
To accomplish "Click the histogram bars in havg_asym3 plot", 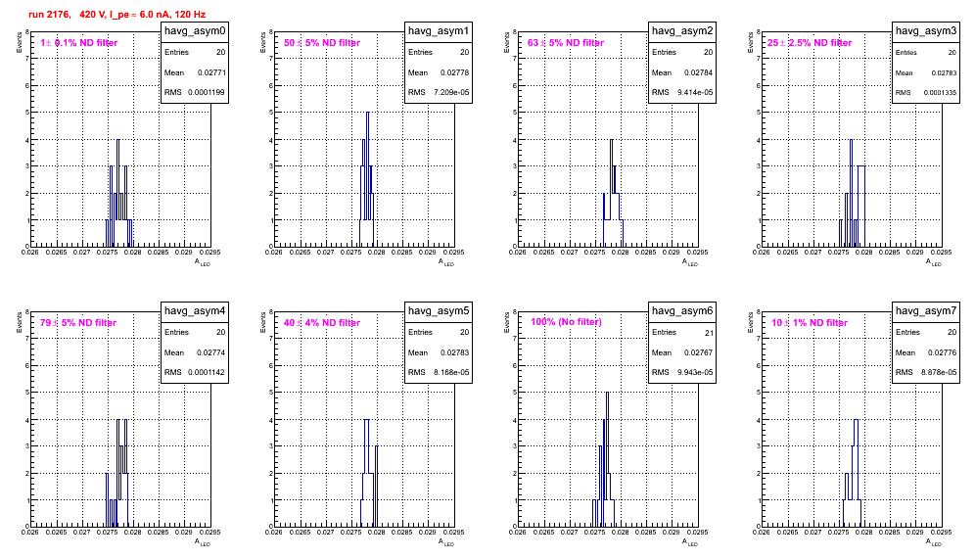I will [852, 193].
